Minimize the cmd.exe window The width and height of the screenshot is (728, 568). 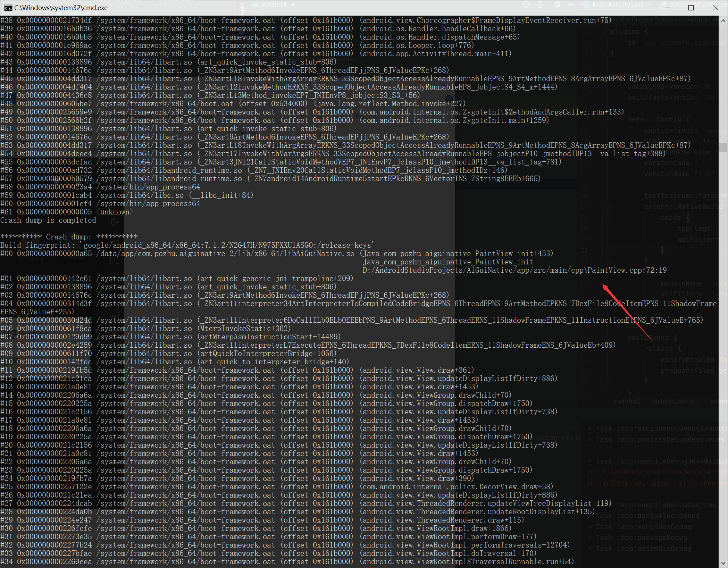pos(667,8)
